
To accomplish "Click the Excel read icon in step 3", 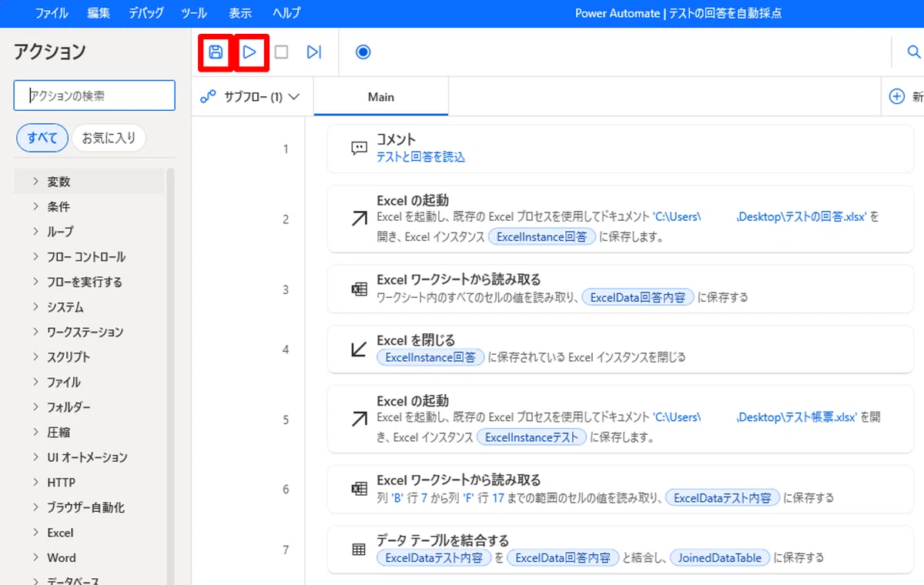I will 359,289.
